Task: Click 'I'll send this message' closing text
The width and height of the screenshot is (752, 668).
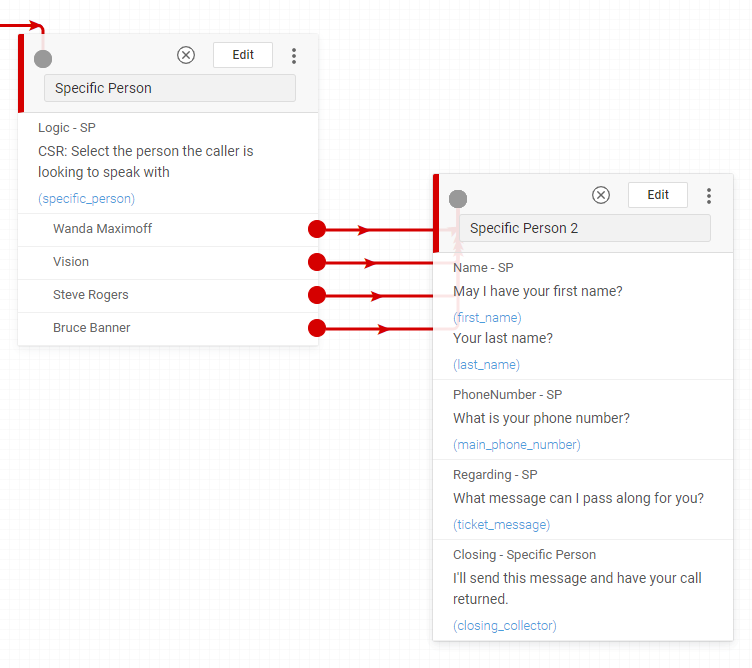Action: click(x=577, y=588)
